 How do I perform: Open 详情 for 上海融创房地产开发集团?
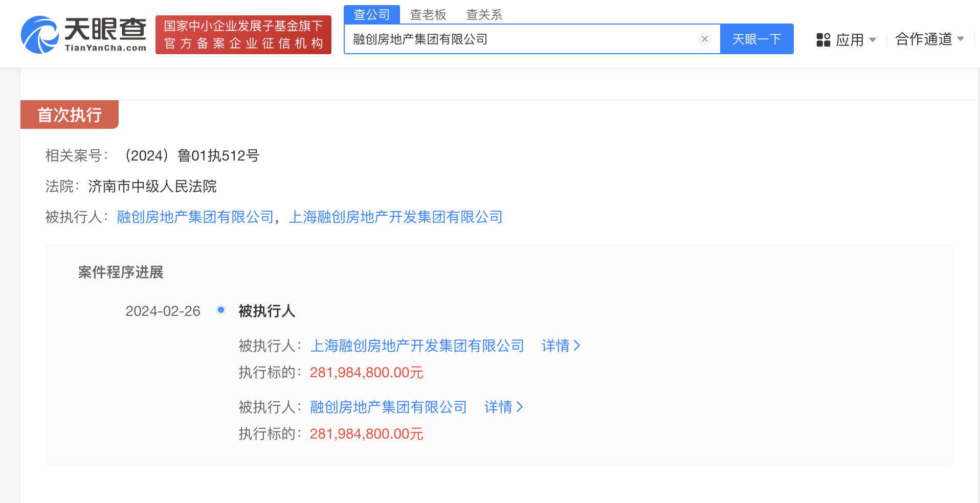click(x=555, y=346)
